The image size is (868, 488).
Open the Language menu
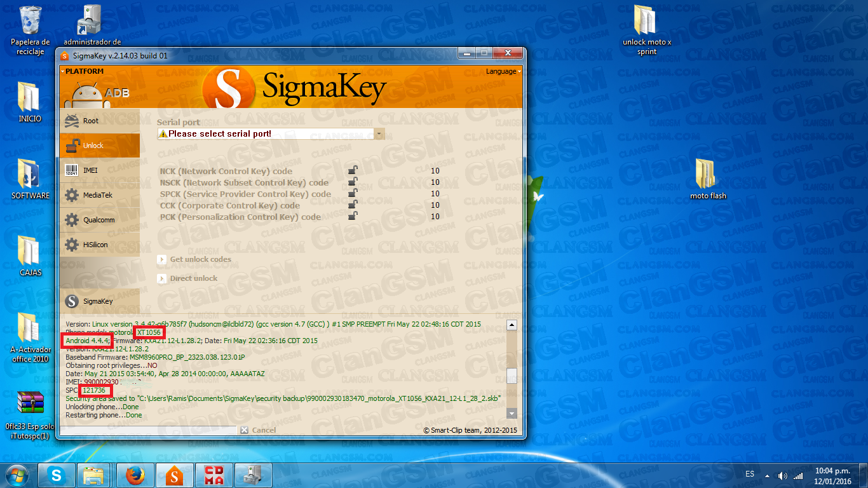(x=503, y=71)
